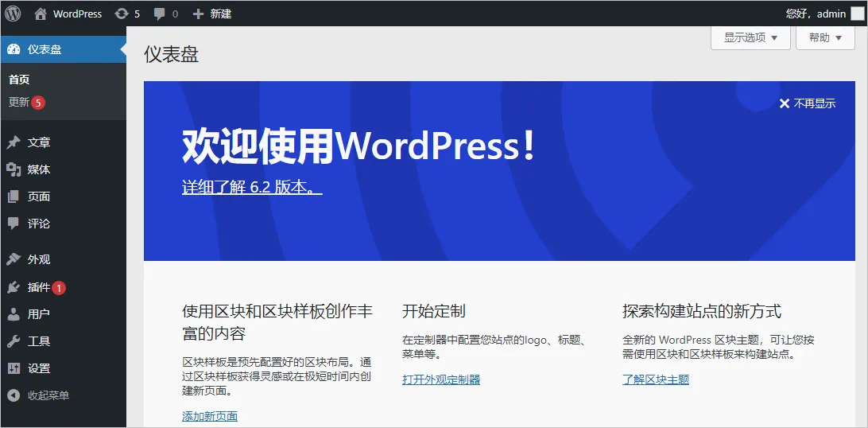Viewport: 868px width, 428px height.
Task: Open 文章 via the pushpin icon
Action: point(14,142)
